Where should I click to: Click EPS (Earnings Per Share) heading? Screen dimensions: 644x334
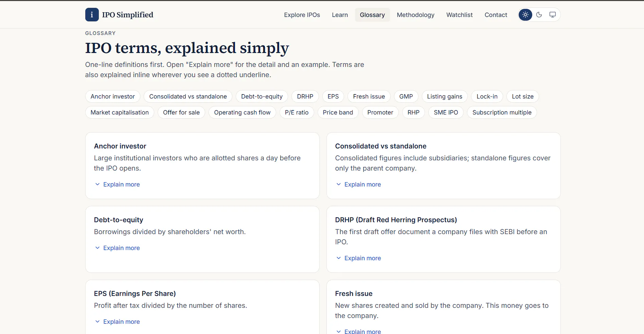click(135, 294)
